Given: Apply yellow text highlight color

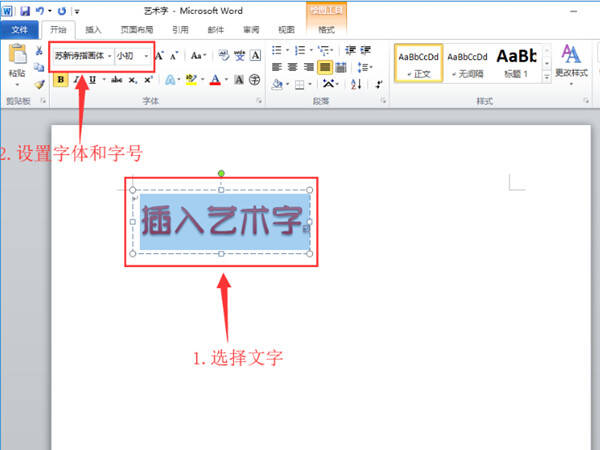Looking at the screenshot, I should (191, 80).
